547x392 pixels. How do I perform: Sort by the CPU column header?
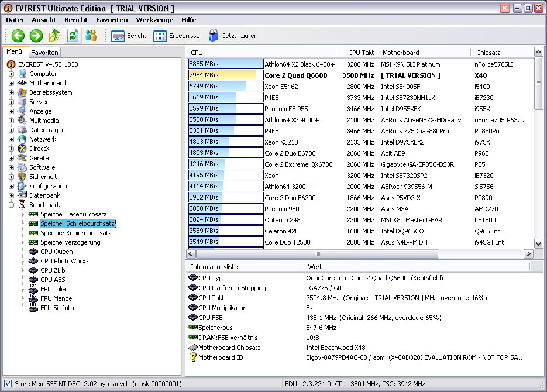click(x=262, y=53)
